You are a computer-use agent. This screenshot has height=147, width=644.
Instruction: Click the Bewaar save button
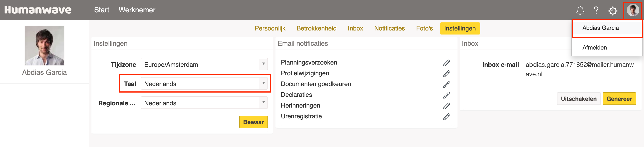(x=253, y=122)
